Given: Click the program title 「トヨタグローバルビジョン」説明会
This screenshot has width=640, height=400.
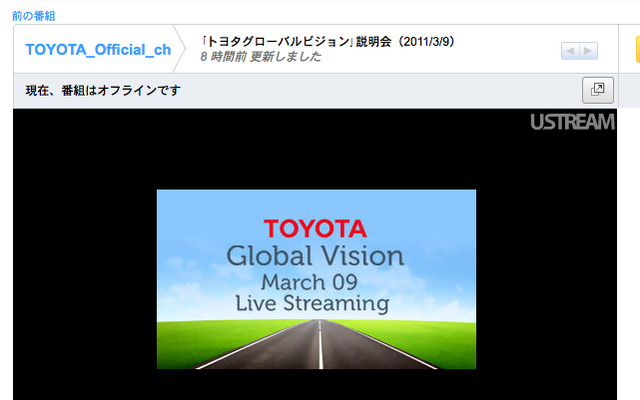Looking at the screenshot, I should [327, 42].
